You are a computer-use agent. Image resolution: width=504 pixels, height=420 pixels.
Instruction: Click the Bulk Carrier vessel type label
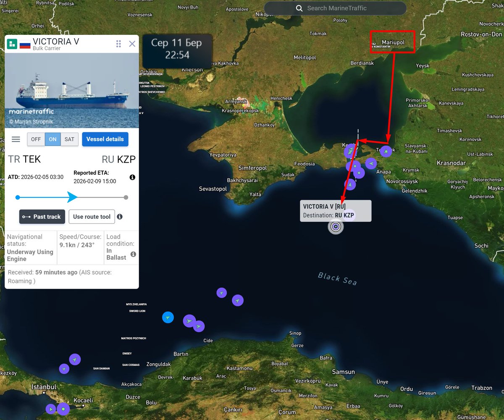click(x=47, y=49)
